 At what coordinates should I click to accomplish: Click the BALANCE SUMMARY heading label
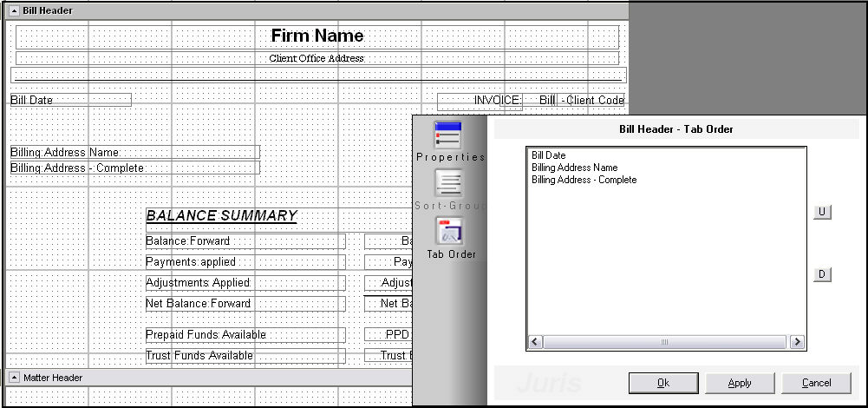click(x=221, y=216)
